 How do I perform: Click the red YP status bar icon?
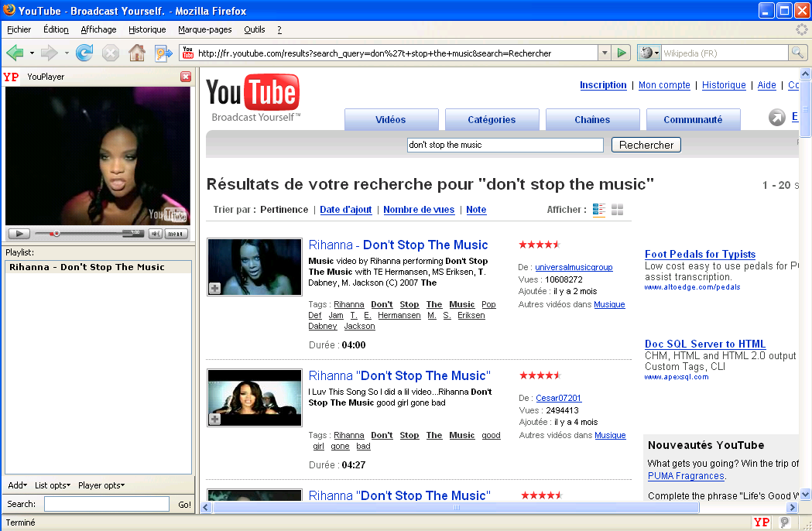(x=761, y=522)
